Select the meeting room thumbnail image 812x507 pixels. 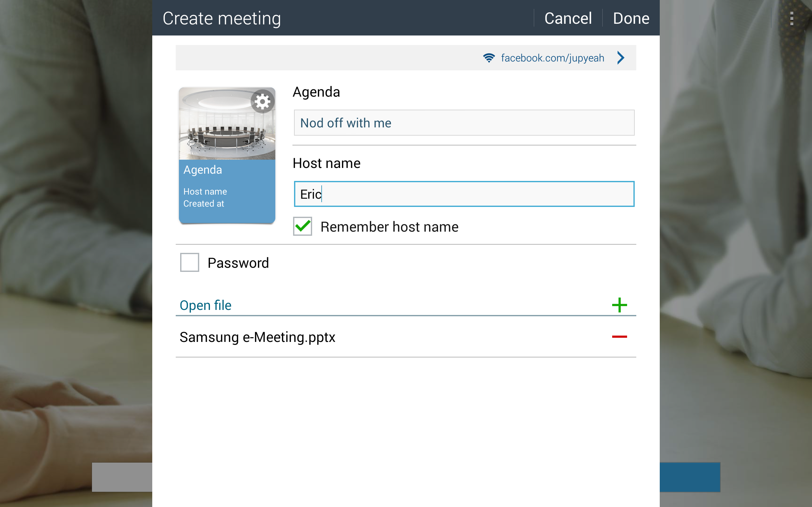point(227,124)
